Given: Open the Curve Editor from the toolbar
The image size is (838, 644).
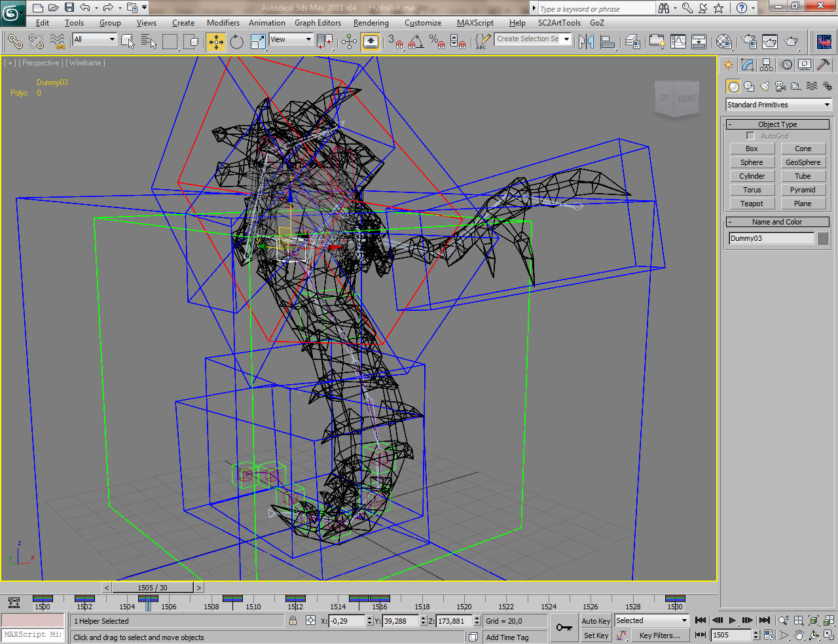Looking at the screenshot, I should pyautogui.click(x=678, y=42).
